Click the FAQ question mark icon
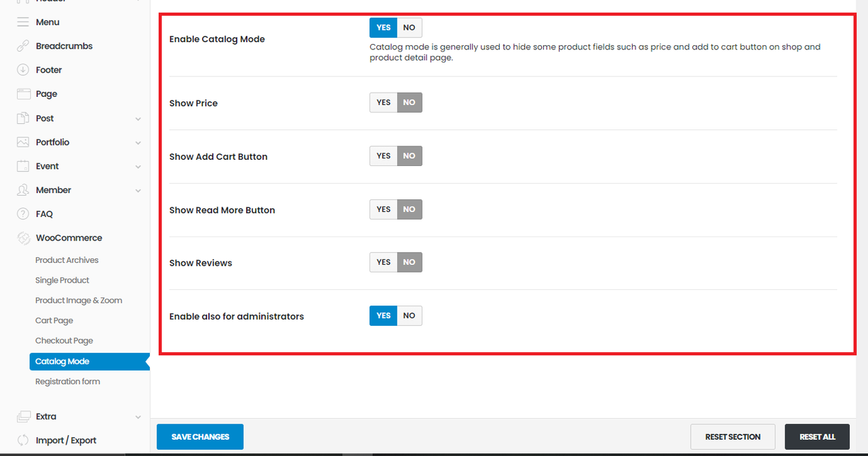Screen dimensions: 868x456 23,214
